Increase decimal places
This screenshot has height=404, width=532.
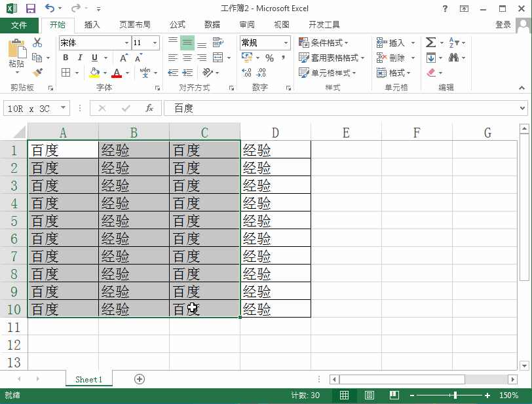(x=246, y=73)
